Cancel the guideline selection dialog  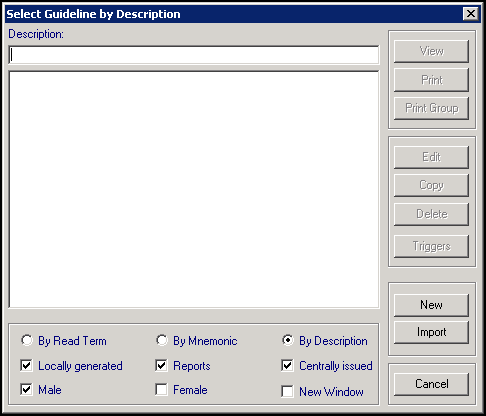click(431, 384)
